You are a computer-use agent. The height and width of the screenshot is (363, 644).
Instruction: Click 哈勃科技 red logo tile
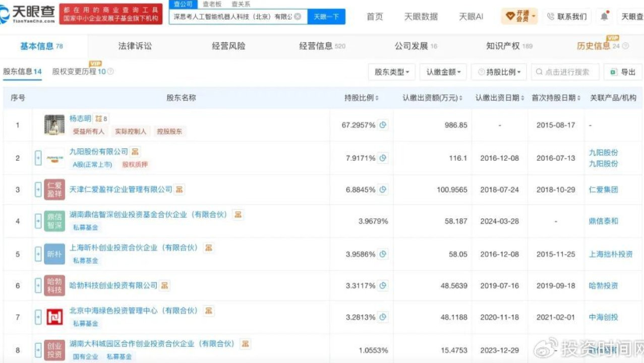(x=54, y=285)
